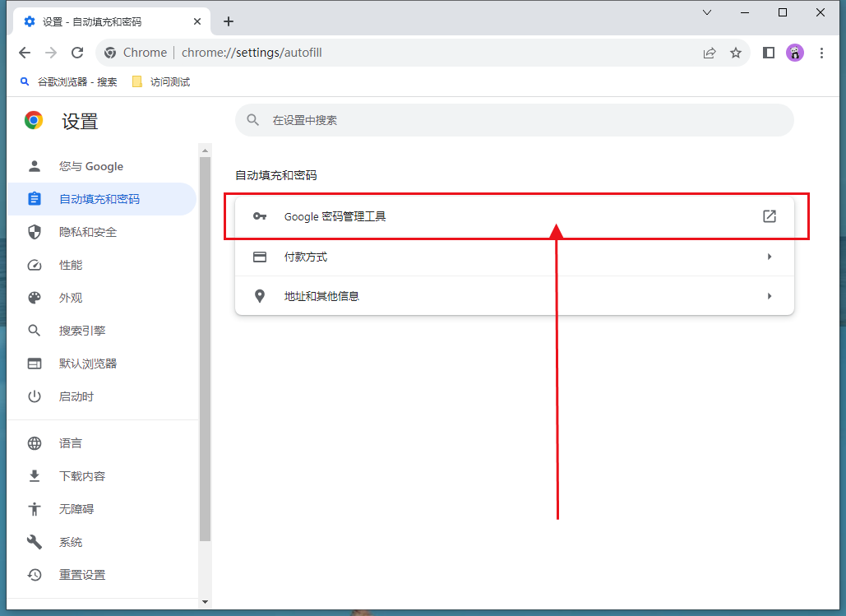Click the address bar URL chrome://settings/autofill

pos(252,53)
